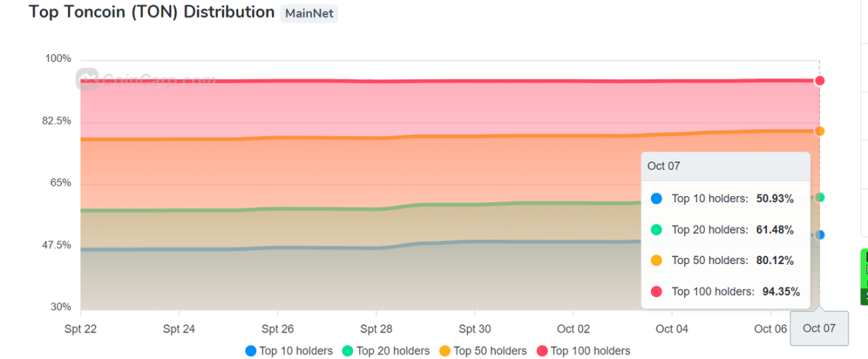868x359 pixels.
Task: Click the 94.35% value in tooltip
Action: pyautogui.click(x=781, y=292)
